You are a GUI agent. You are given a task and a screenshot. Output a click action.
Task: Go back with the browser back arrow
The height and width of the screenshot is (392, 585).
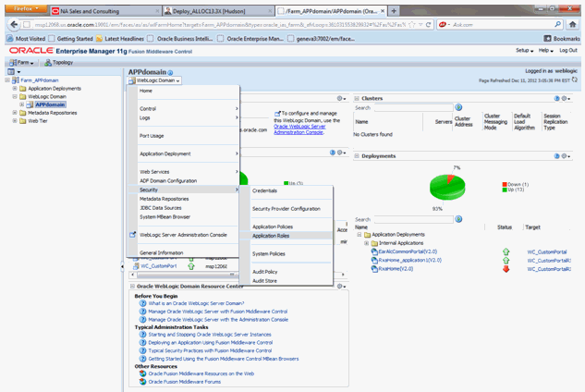click(x=14, y=25)
